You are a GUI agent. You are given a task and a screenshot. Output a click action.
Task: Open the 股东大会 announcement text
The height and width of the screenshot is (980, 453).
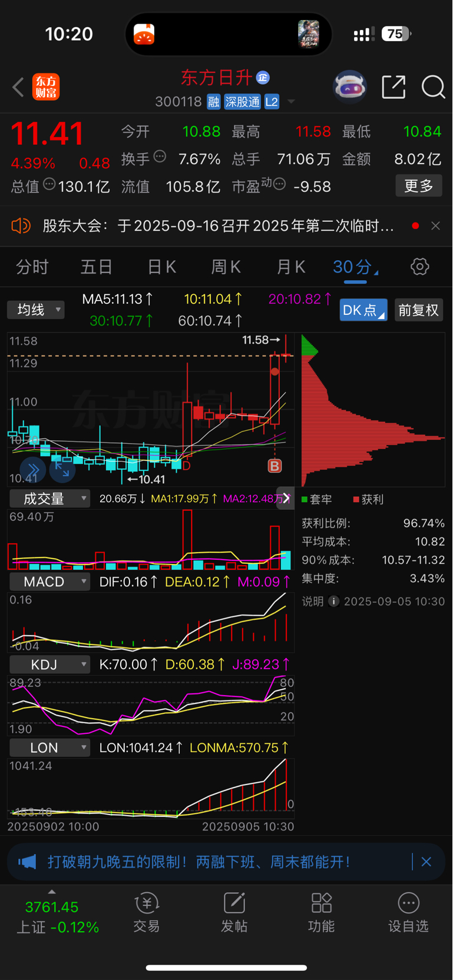tap(218, 226)
